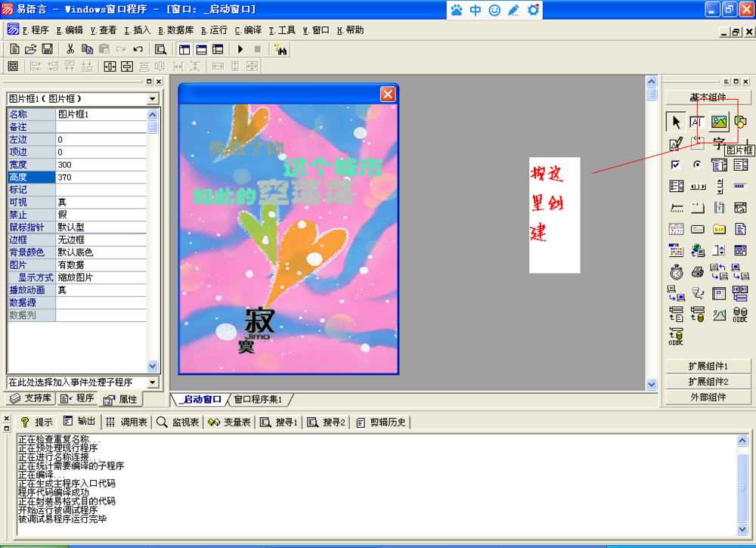
Task: Click the magnifier search toolbar icon
Action: click(160, 49)
